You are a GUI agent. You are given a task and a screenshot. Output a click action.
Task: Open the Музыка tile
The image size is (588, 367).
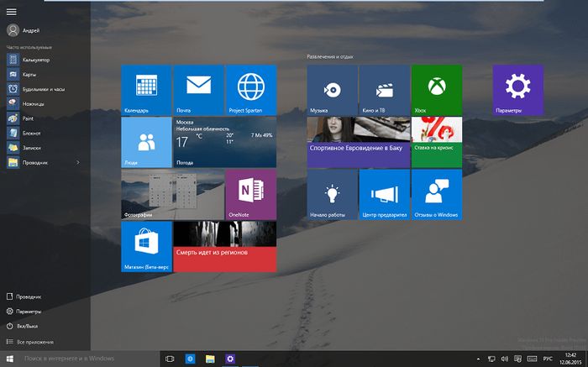[333, 90]
